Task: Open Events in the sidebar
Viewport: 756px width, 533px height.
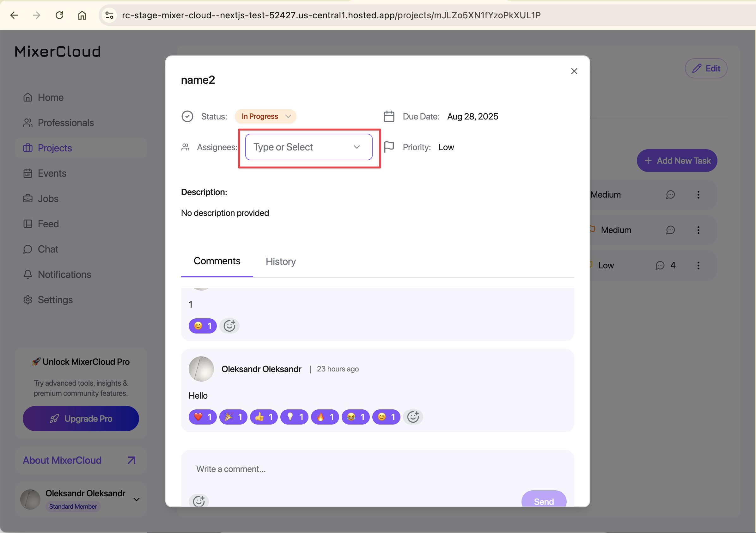Action: pos(52,173)
